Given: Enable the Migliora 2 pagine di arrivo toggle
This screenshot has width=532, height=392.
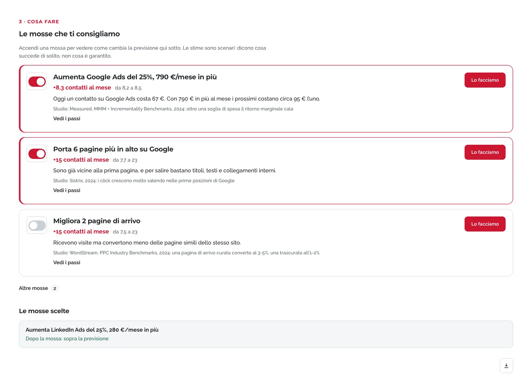Looking at the screenshot, I should click(x=37, y=225).
